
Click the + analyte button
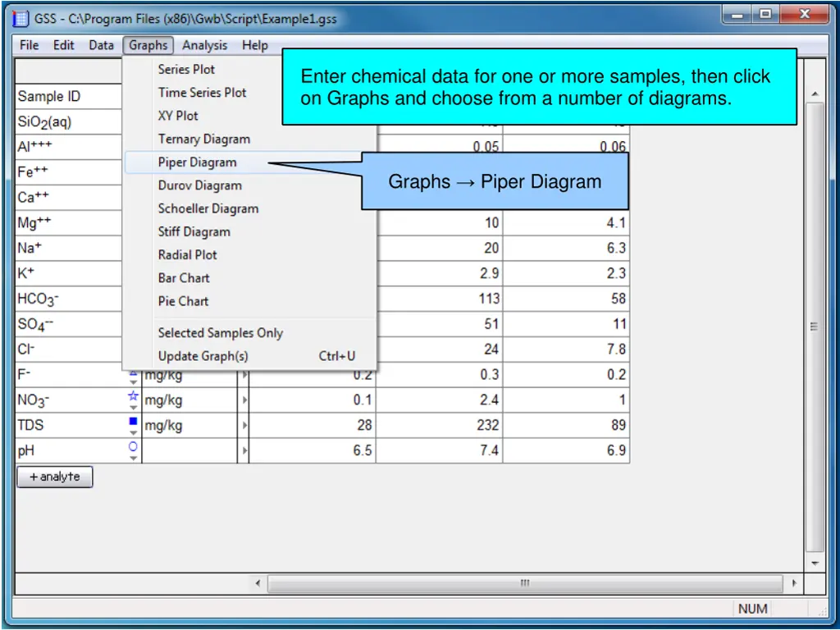(55, 477)
